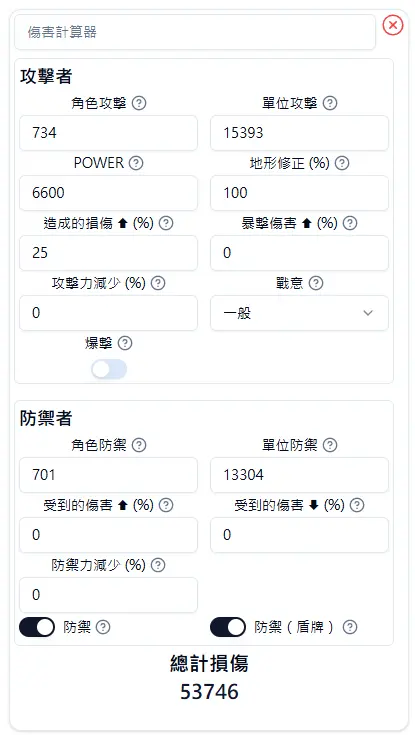Viewport: 415px width, 735px height.
Task: Open the help icon beside 角色防禦
Action: (139, 445)
